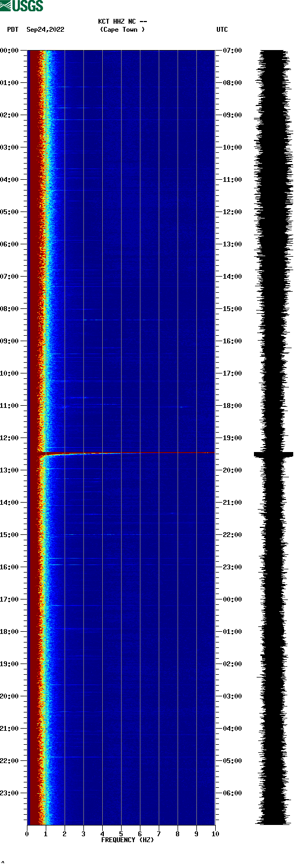Click the bright horizontal event line in spectrogram

[x=126, y=453]
